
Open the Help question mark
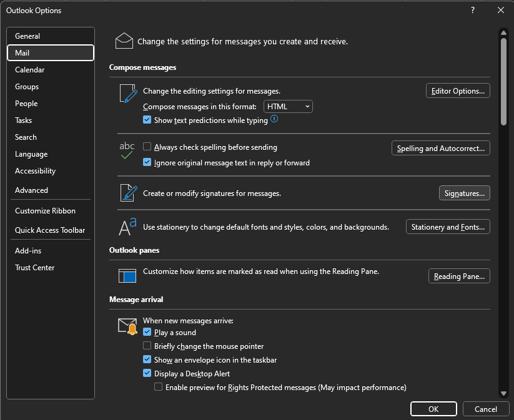472,10
